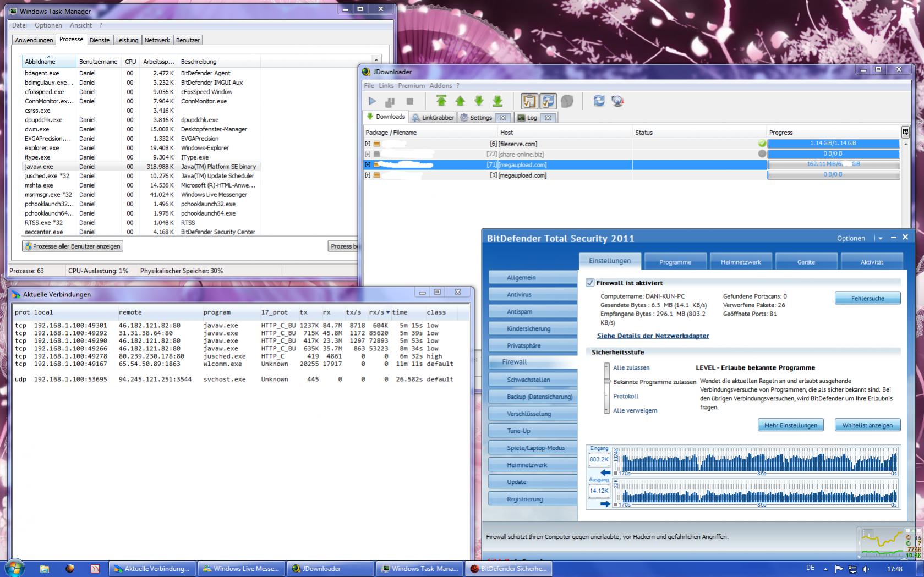Switch to the Leistung tab in Task-Manager

[127, 40]
